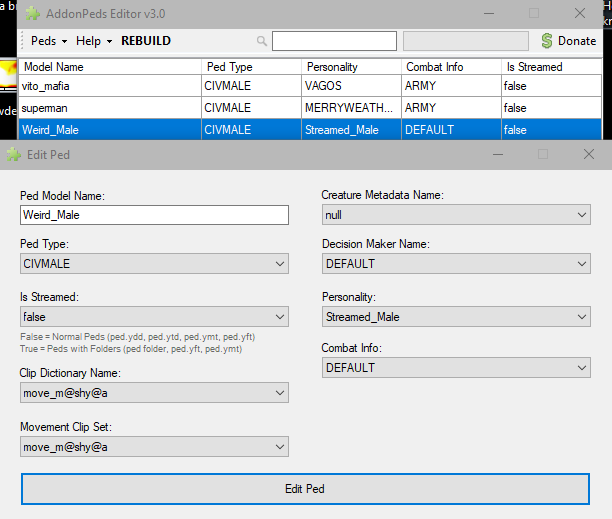Open the Movement Clip Set dropdown

155,447
